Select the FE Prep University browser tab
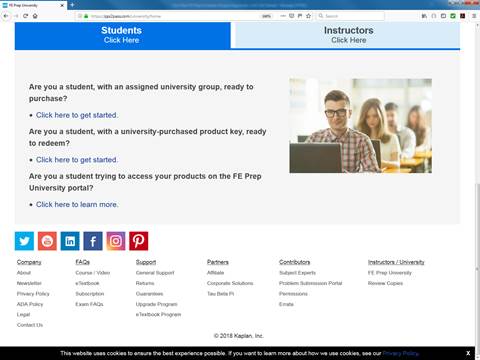This screenshot has height=360, width=480. point(33,5)
